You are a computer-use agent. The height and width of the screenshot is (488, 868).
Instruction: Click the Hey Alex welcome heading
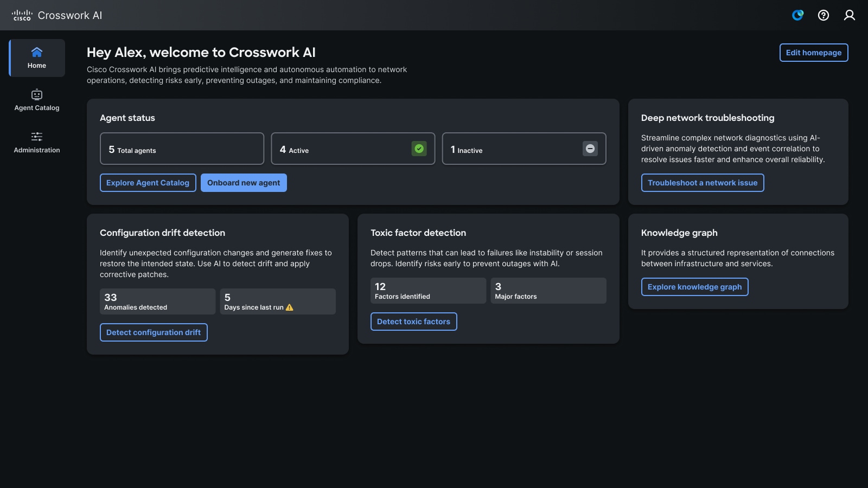[201, 52]
